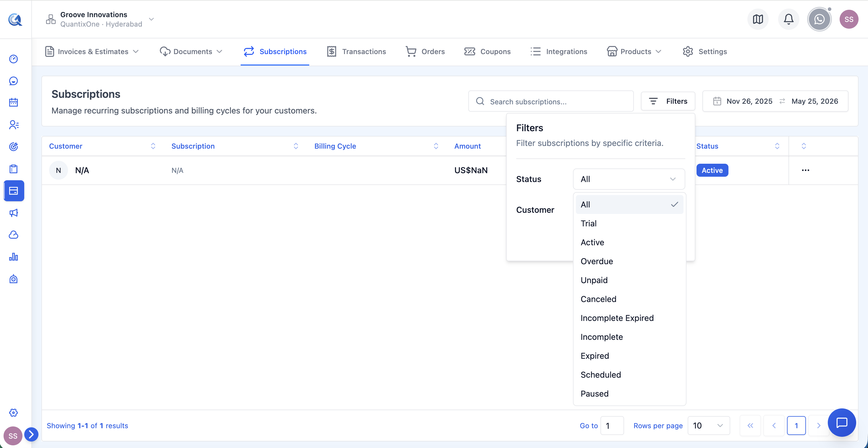The width and height of the screenshot is (868, 448).
Task: Open the WhatsApp icon in header
Action: tap(819, 19)
